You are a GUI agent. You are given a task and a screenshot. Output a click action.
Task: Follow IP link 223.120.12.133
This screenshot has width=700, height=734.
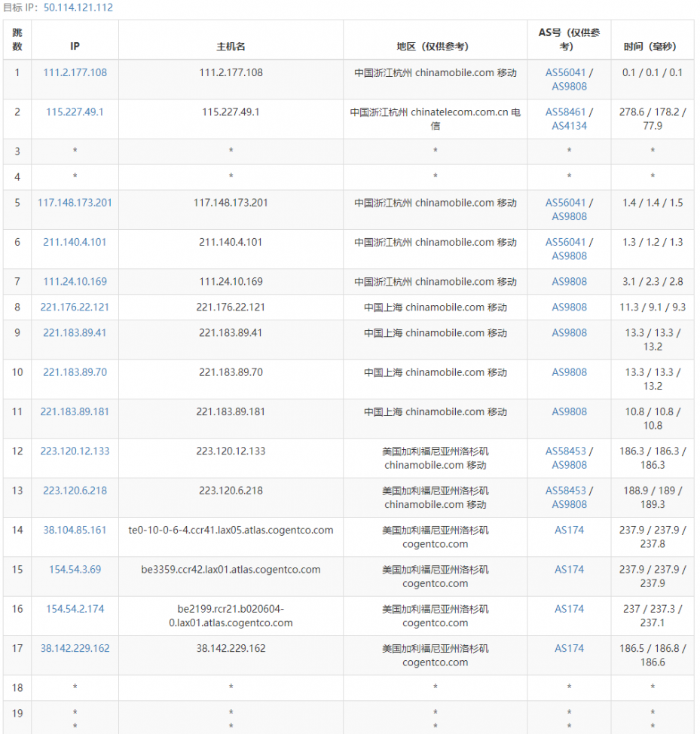coord(75,451)
